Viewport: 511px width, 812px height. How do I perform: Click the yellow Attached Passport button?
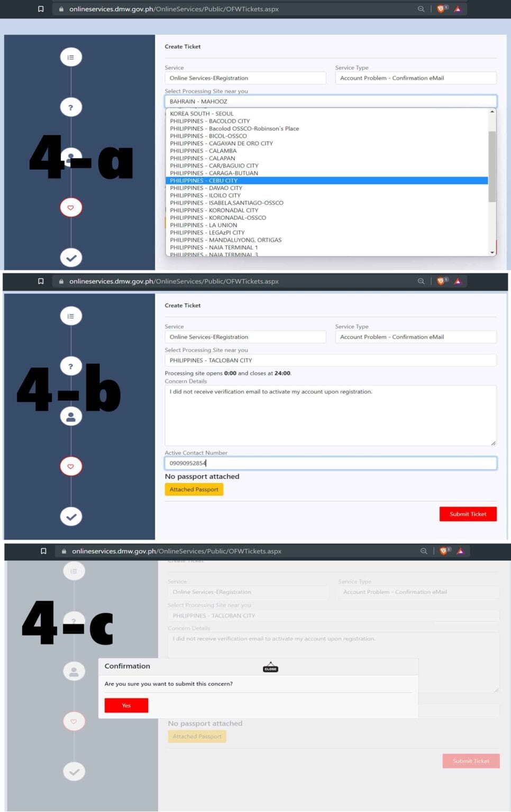click(194, 489)
